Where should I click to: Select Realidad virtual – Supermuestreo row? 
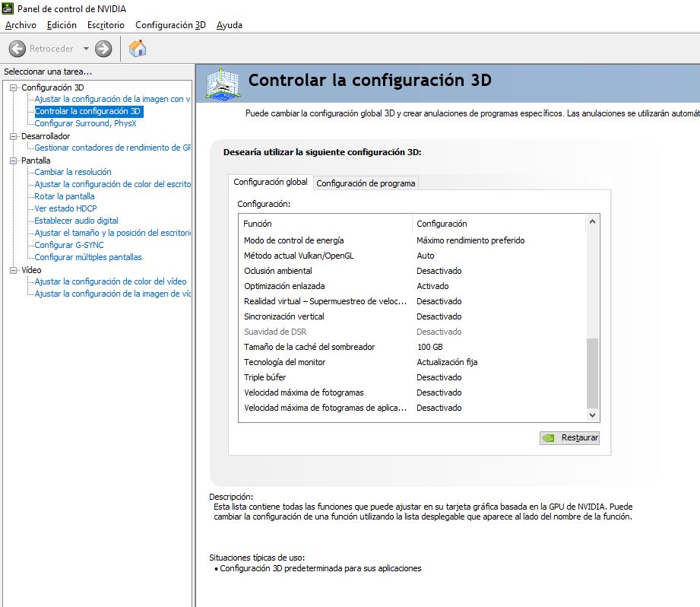click(413, 301)
